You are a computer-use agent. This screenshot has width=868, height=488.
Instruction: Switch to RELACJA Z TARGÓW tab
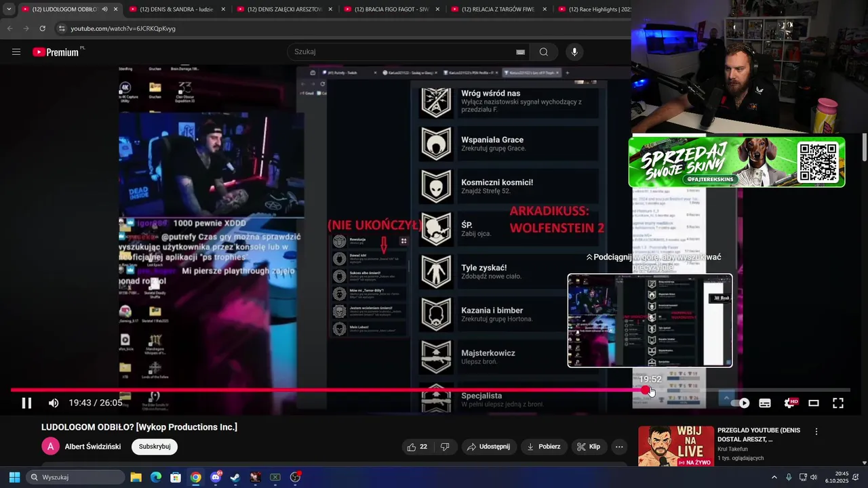click(x=499, y=9)
